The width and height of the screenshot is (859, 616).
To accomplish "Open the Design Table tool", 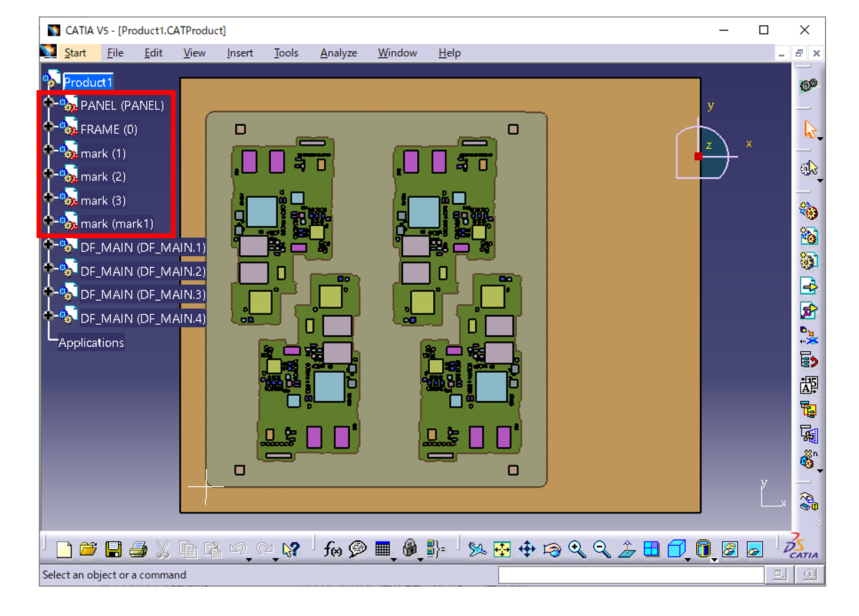I will pos(383,549).
